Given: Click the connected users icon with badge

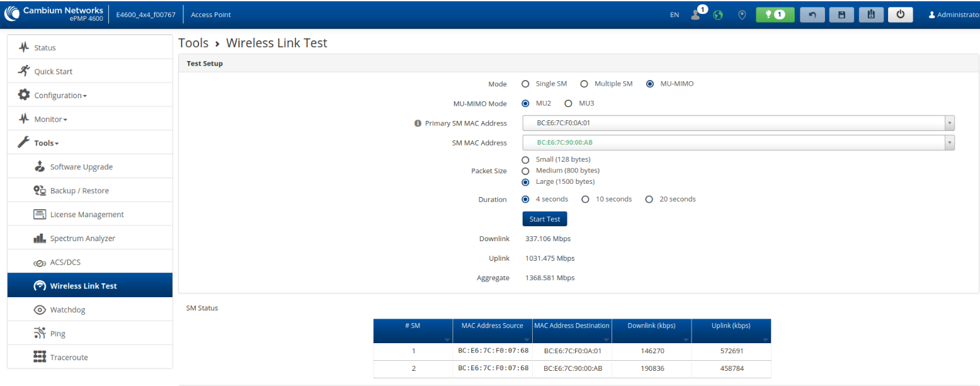Looking at the screenshot, I should [697, 14].
